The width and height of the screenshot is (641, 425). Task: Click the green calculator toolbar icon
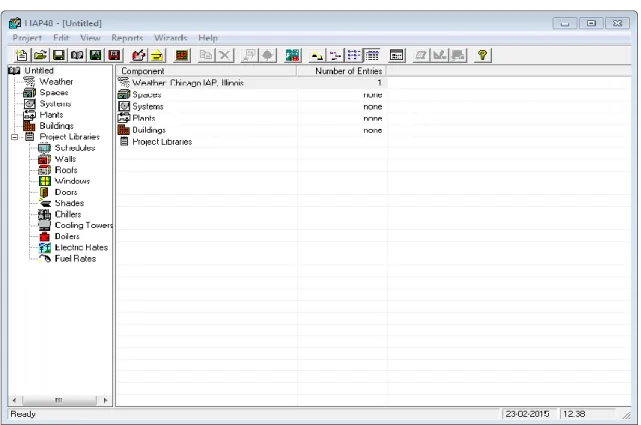pyautogui.click(x=293, y=55)
